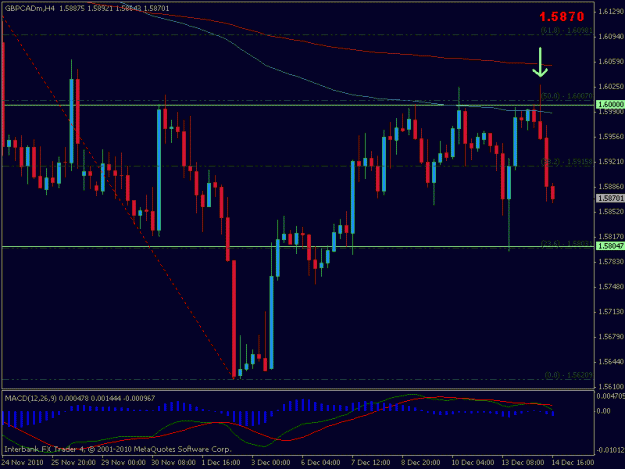Click the 8 Dec 20:00 time axis label
The image size is (625, 469).
(421, 463)
